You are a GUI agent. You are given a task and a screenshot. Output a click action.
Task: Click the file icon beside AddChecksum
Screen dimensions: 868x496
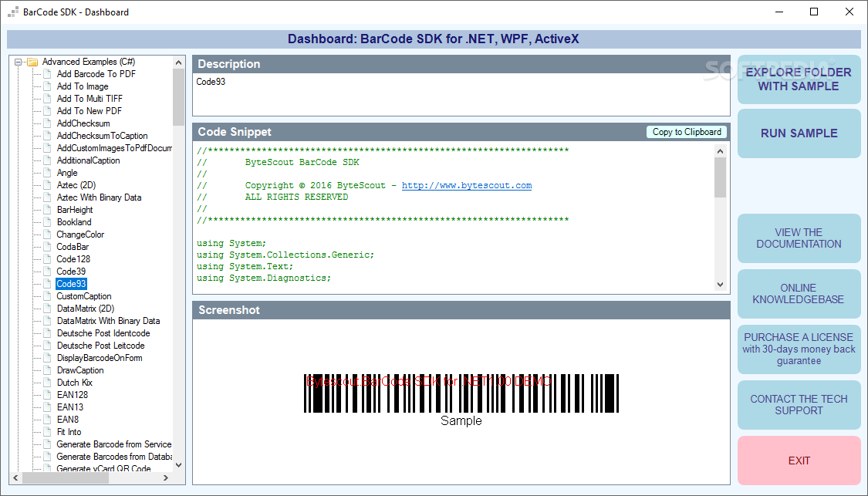(x=48, y=123)
